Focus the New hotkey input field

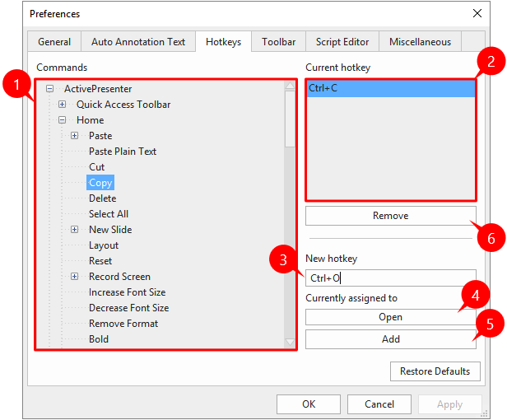click(x=391, y=278)
